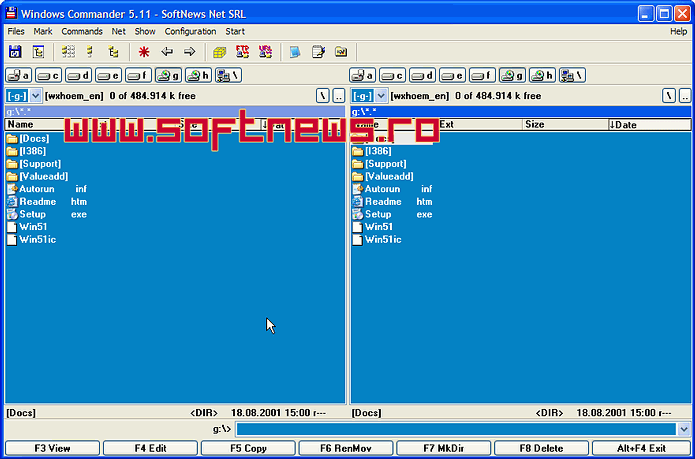Switch to full details list view icon
Image resolution: width=695 pixels, height=459 pixels.
click(x=90, y=52)
